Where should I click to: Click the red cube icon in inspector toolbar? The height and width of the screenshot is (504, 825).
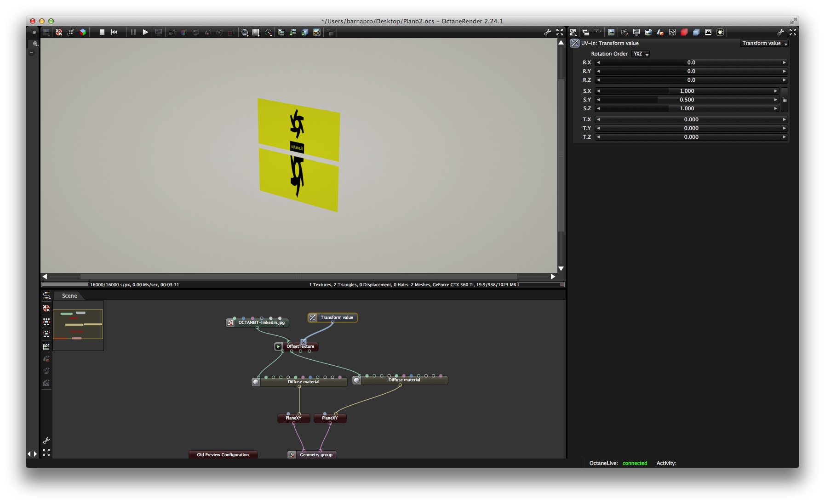coord(684,32)
